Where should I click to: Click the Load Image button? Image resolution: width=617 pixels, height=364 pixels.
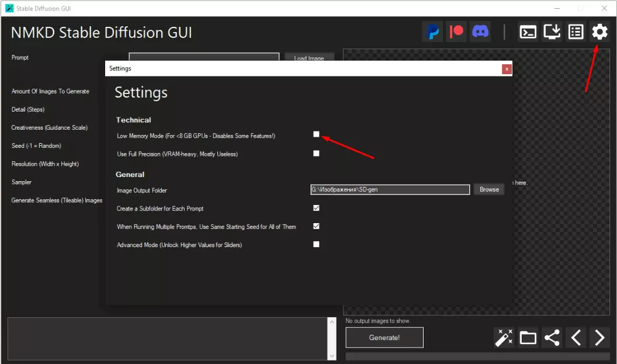[309, 57]
